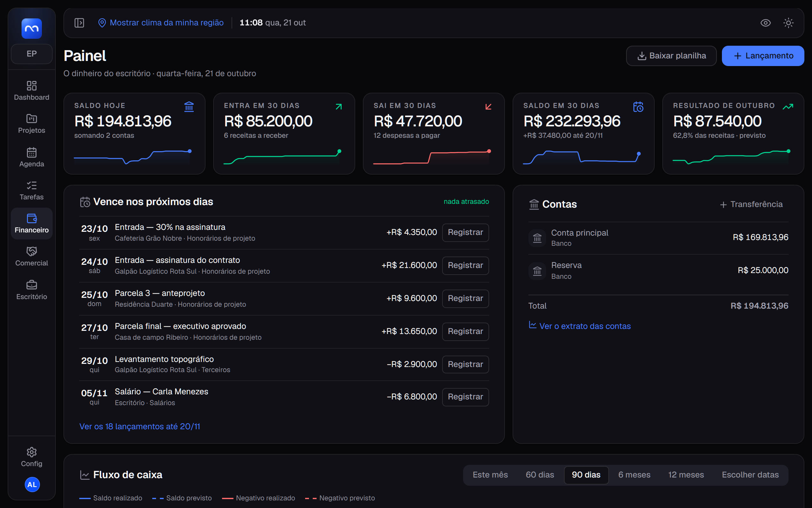Select the Este mês period tab

coord(490,475)
